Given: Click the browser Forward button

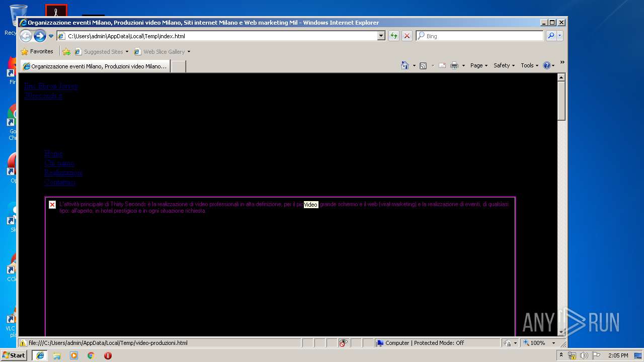Looking at the screenshot, I should [40, 36].
